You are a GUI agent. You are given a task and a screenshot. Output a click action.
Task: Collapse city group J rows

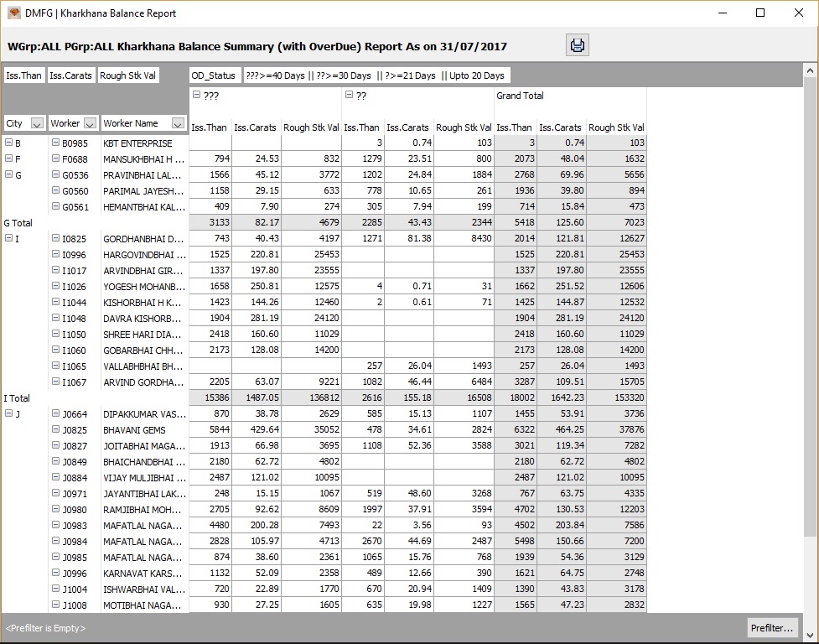9,413
